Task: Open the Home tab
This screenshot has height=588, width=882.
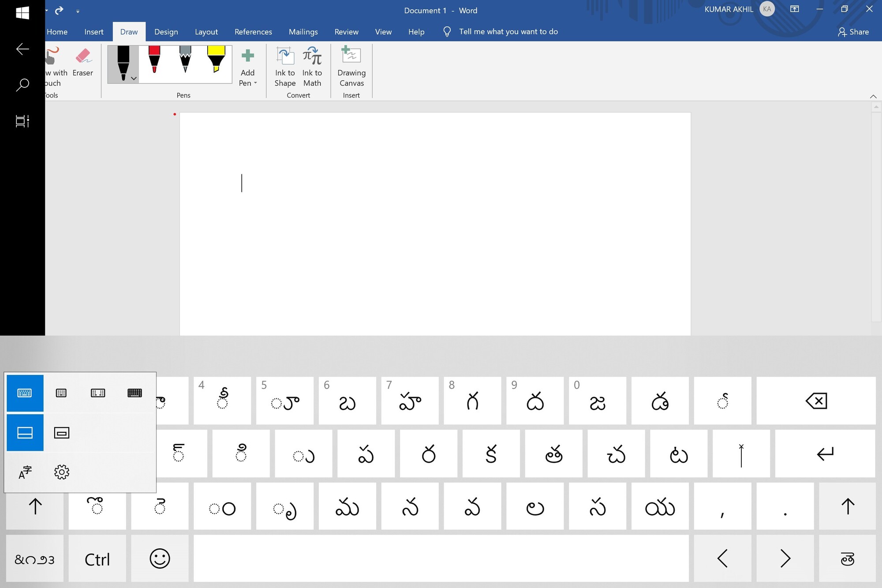Action: tap(57, 32)
